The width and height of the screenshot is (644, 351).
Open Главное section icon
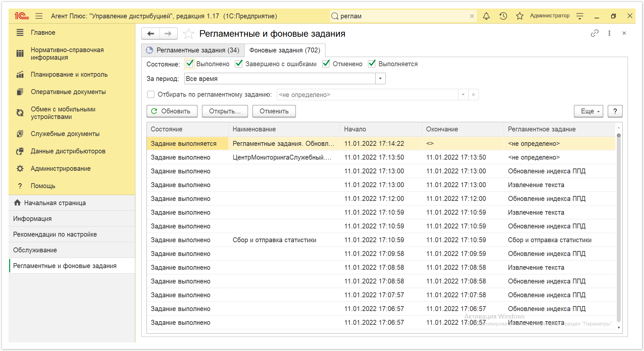click(20, 32)
